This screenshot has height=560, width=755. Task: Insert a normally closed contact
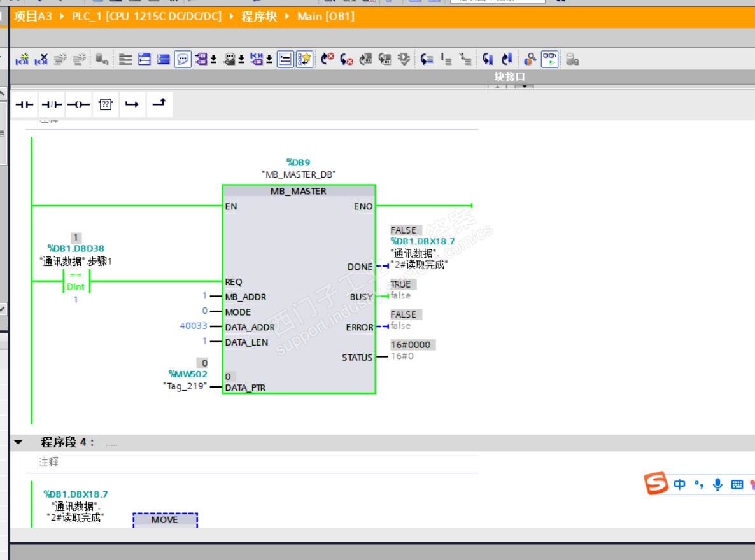[x=52, y=104]
